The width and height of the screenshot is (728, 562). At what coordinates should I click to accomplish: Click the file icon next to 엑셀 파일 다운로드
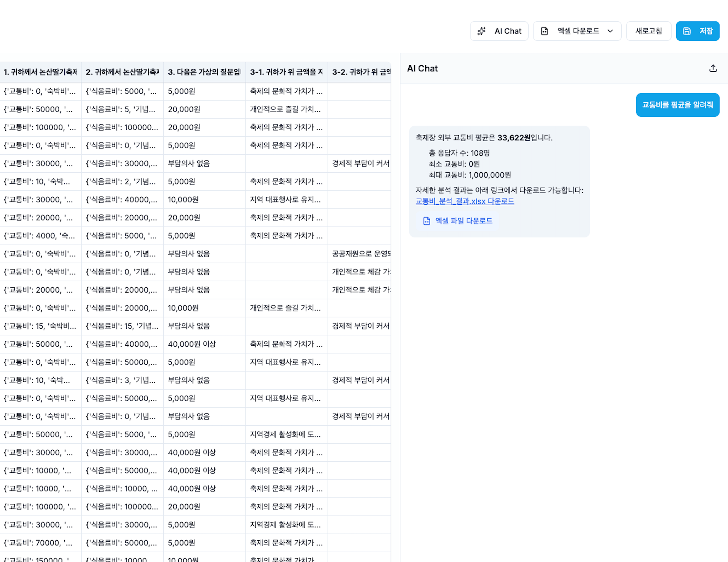click(x=426, y=221)
